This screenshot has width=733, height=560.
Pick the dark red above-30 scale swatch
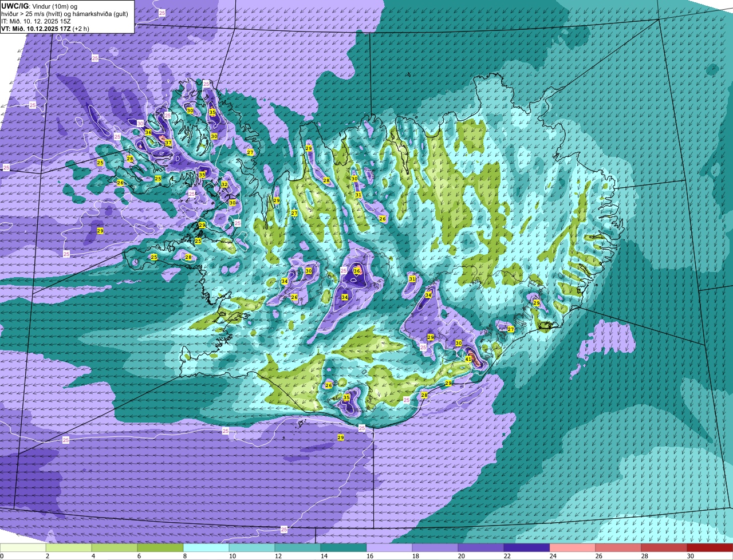pos(710,548)
